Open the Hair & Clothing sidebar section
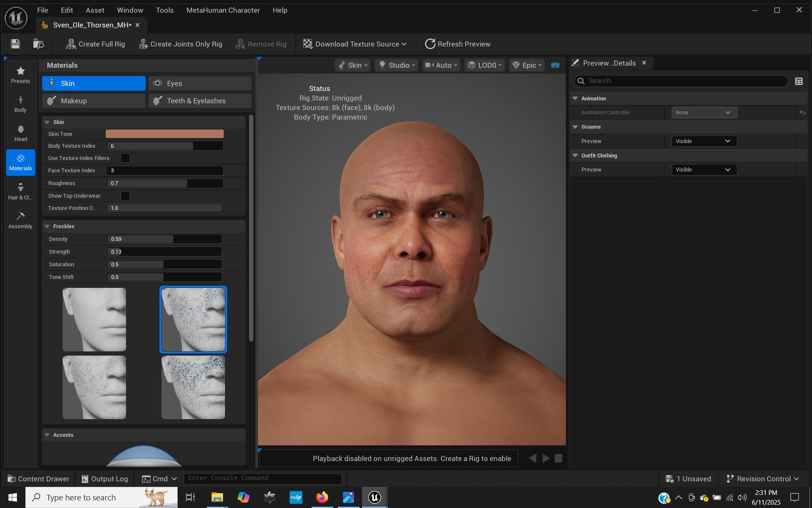Viewport: 812px width, 508px height. pyautogui.click(x=20, y=191)
